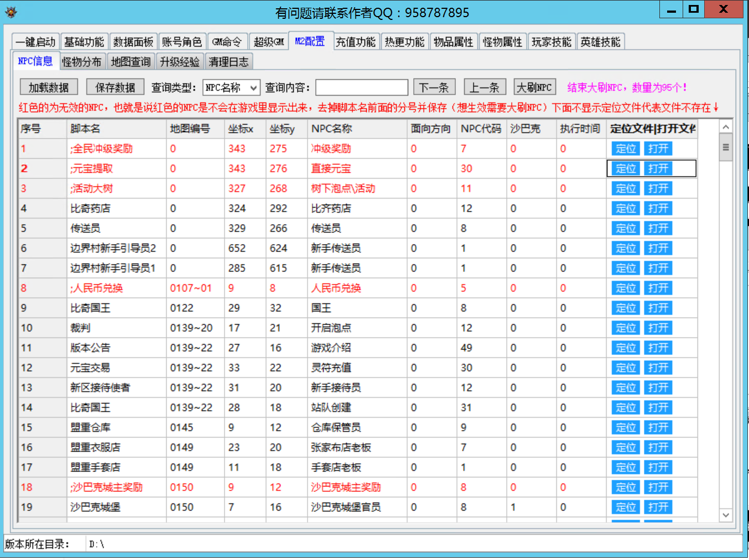Click 打开 button for row 19 沙巴克城堡
Image resolution: width=749 pixels, height=560 pixels.
tap(658, 507)
